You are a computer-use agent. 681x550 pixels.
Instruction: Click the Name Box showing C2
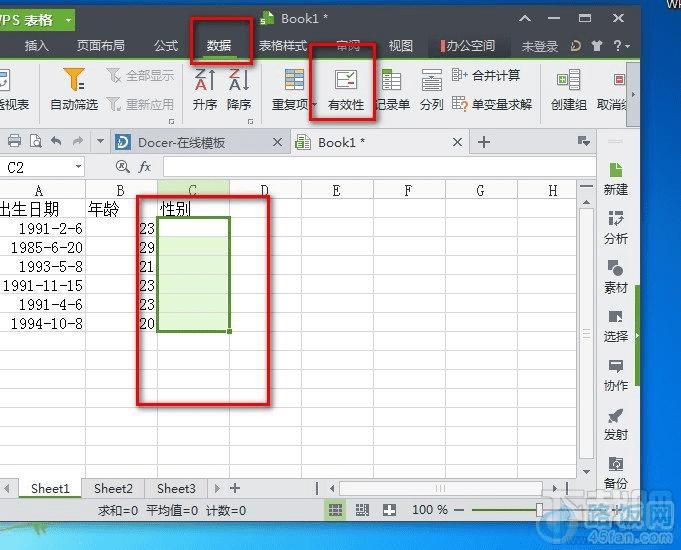click(37, 167)
